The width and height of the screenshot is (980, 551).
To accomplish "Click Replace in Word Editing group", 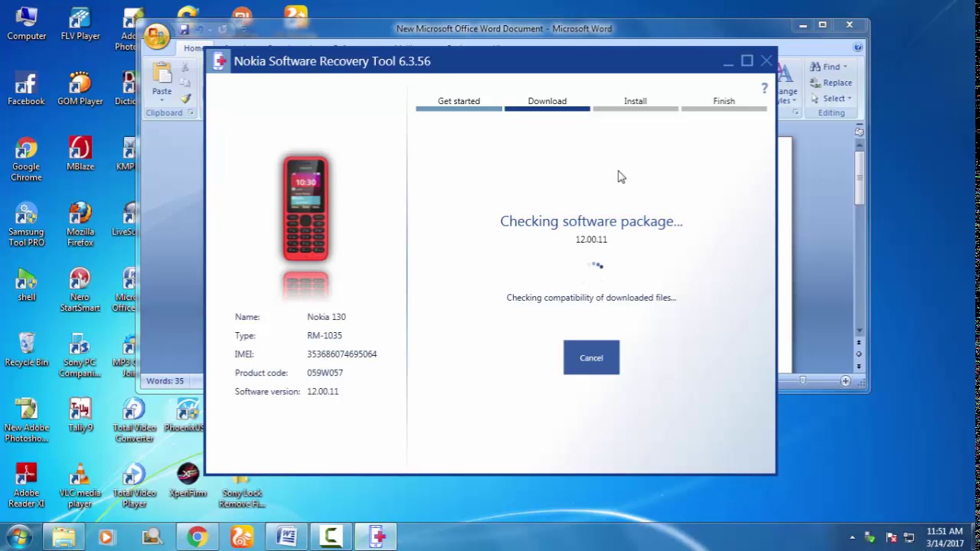I will (x=831, y=83).
